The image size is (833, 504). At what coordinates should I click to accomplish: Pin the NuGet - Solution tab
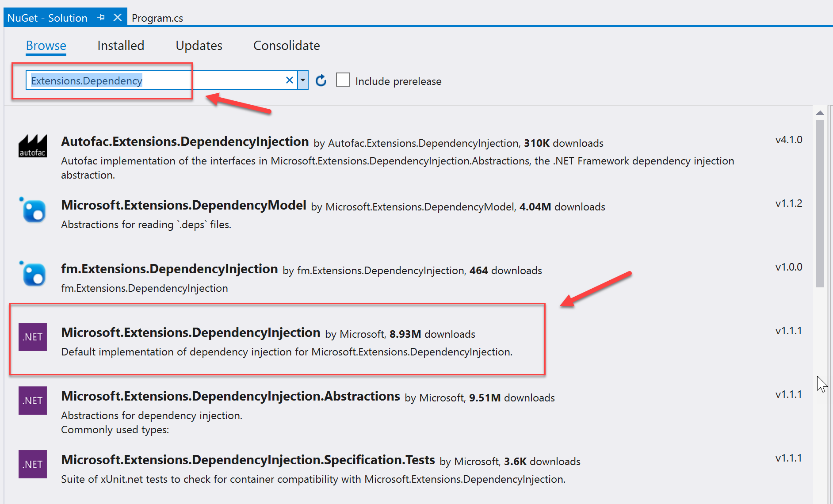(x=101, y=18)
